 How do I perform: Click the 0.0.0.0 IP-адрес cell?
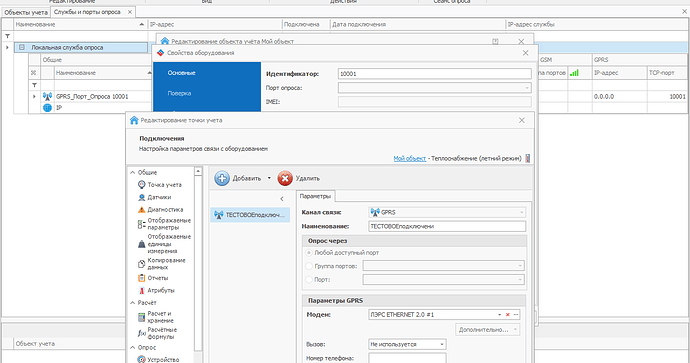(620, 96)
